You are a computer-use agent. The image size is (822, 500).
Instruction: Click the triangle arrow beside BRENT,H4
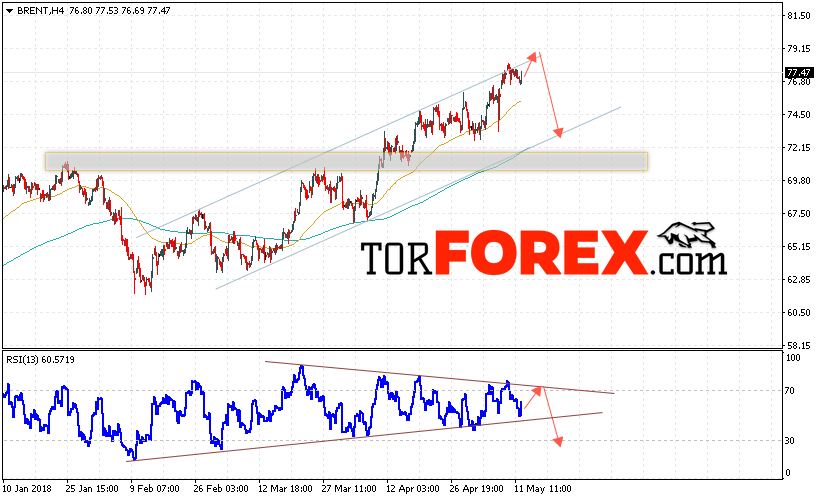point(9,10)
